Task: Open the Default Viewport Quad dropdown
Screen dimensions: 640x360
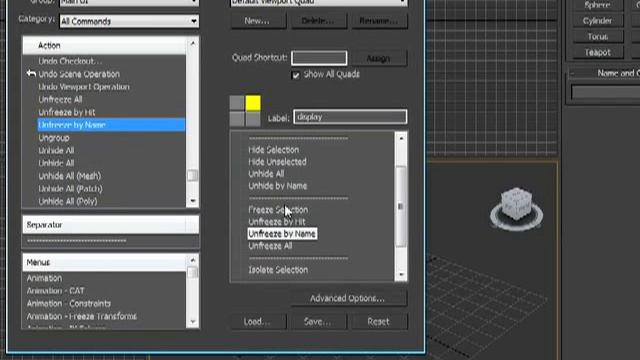Action: coord(319,2)
